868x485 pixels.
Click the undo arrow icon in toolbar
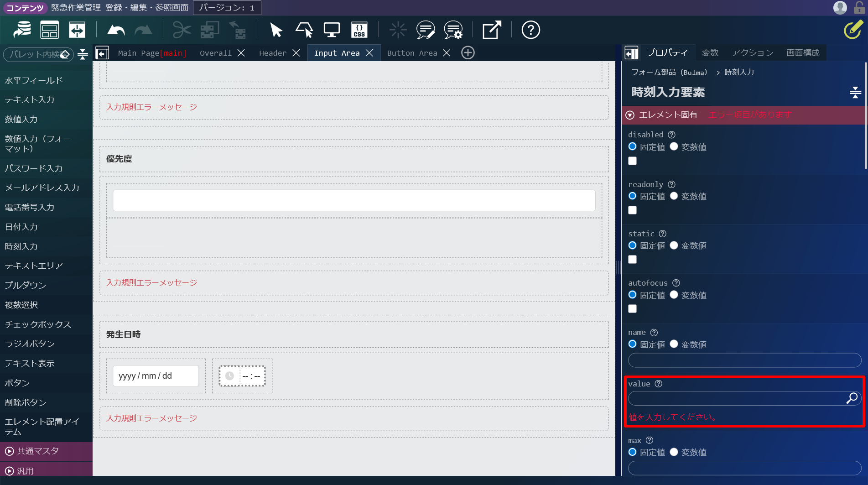pos(116,31)
